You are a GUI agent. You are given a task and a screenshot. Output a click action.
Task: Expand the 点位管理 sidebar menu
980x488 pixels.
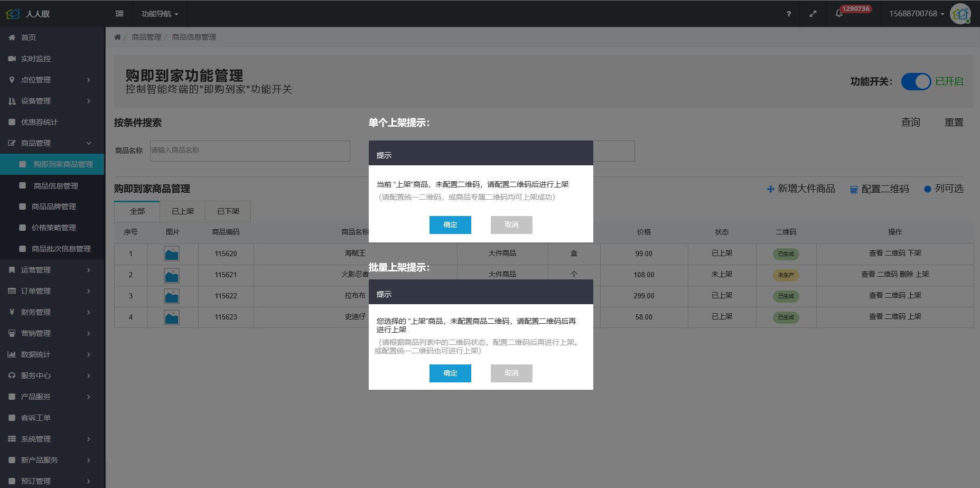coord(52,80)
